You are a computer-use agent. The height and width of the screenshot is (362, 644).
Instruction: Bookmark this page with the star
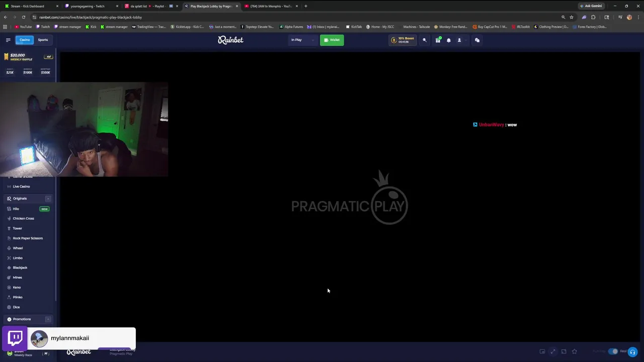pyautogui.click(x=571, y=17)
